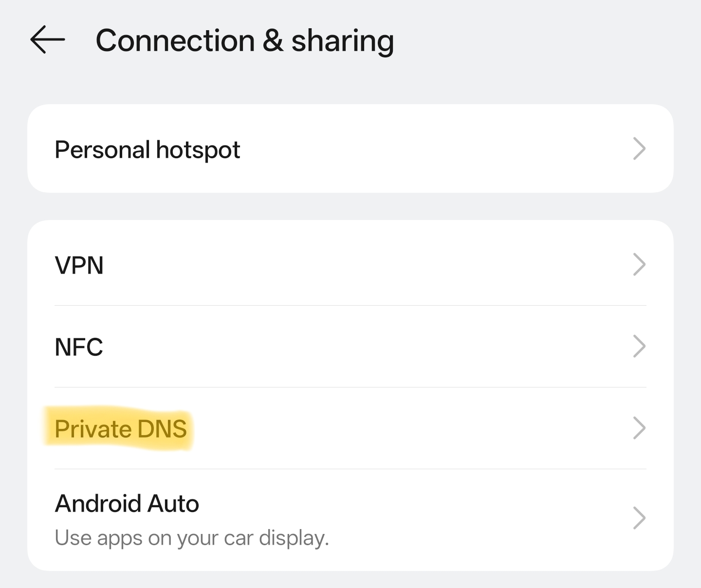
Task: Expand VPN using its right chevron
Action: click(x=639, y=265)
